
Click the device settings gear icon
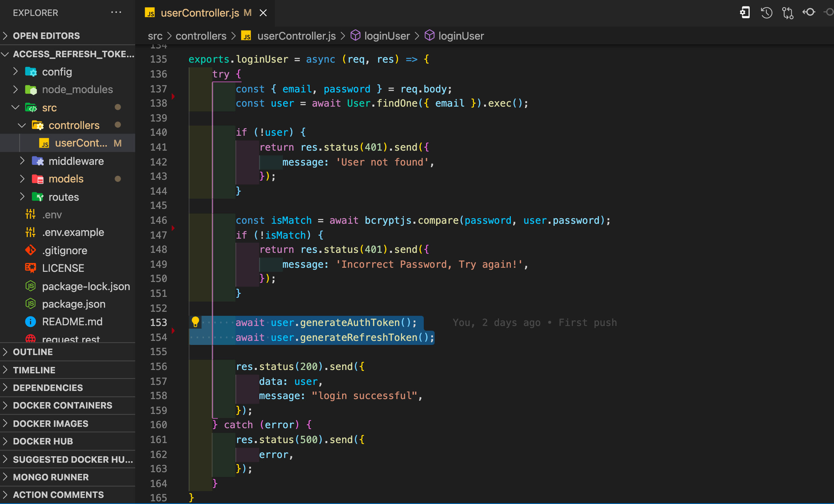[x=745, y=13]
